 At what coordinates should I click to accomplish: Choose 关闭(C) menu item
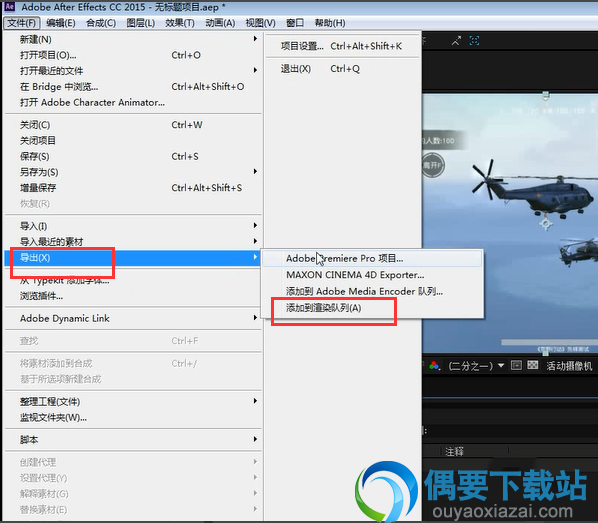click(x=133, y=125)
